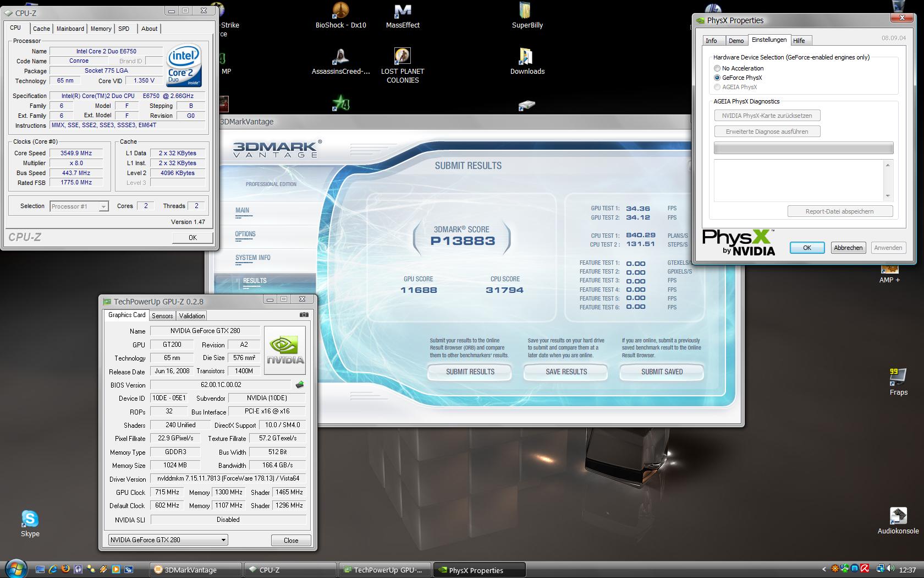
Task: Switch to the 3DMarkVantage taskbar button
Action: (x=195, y=570)
